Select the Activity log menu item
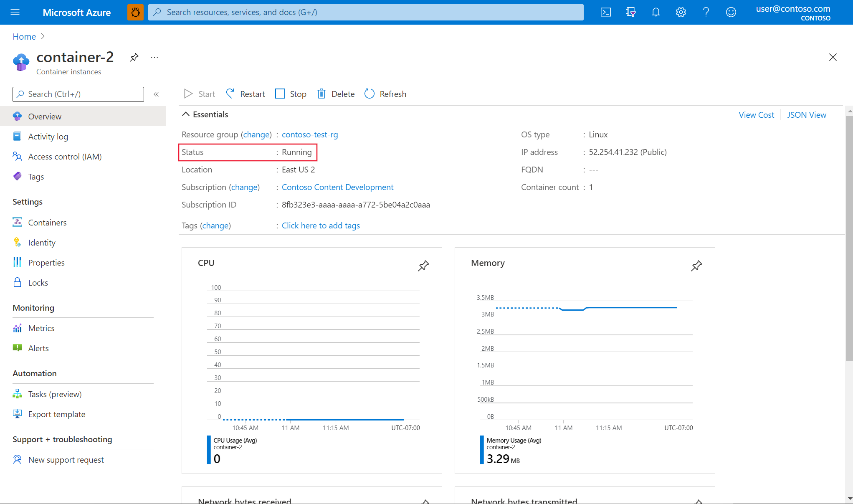 coord(48,136)
